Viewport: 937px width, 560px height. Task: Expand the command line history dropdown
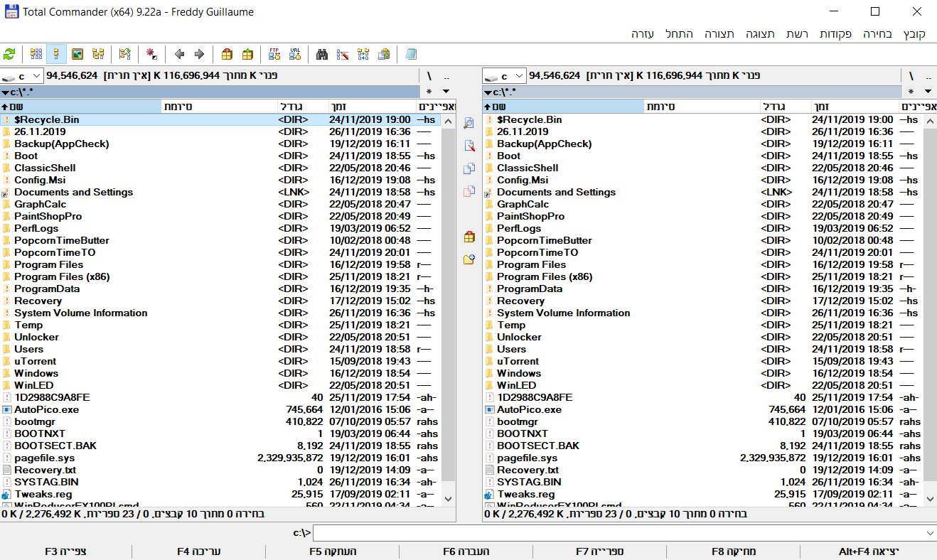tap(930, 533)
